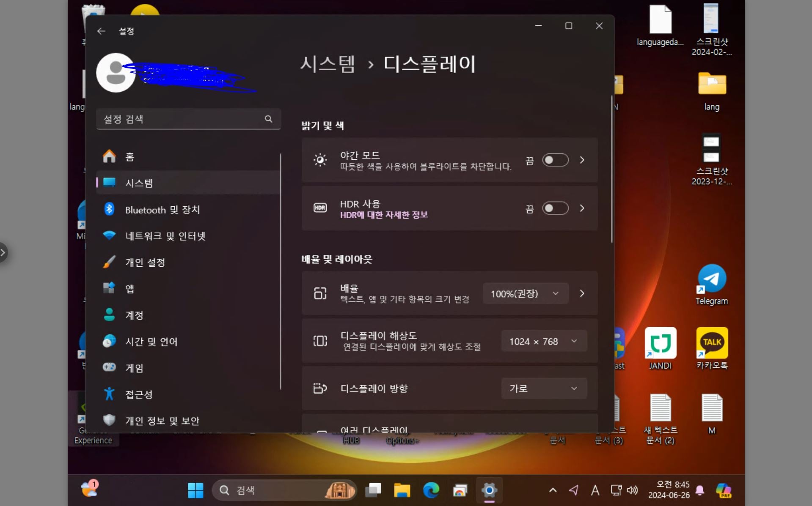The height and width of the screenshot is (506, 812).
Task: Click the user profile avatar
Action: [x=116, y=72]
